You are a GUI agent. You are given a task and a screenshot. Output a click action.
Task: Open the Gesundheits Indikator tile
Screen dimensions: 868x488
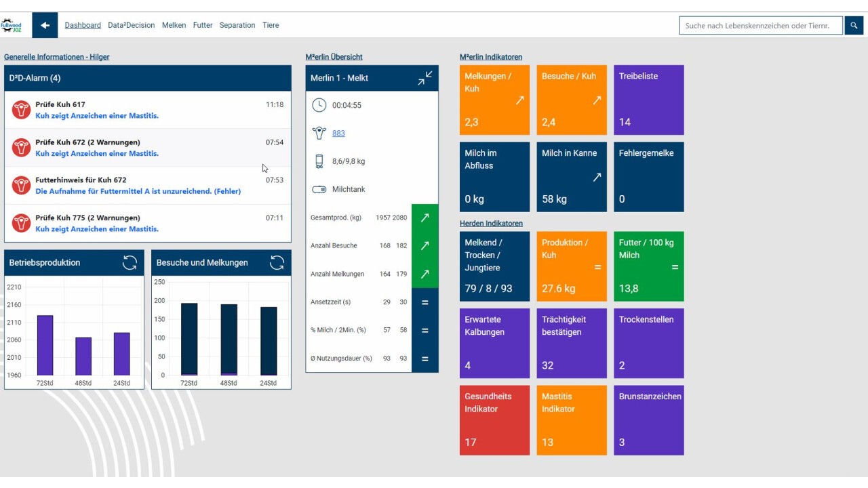point(494,420)
